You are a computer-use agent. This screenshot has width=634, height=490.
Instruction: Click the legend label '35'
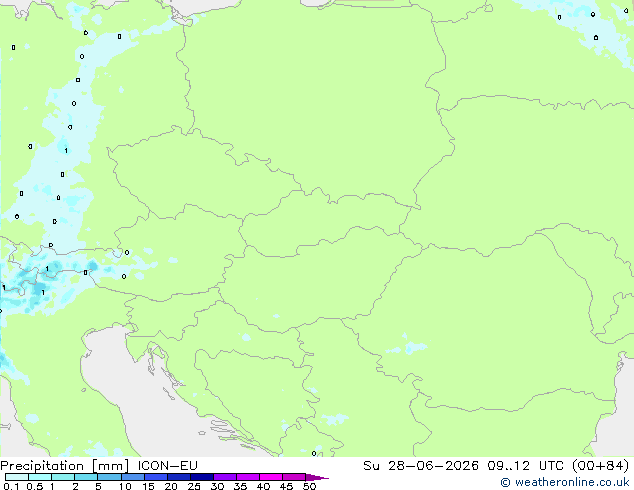coord(240,486)
